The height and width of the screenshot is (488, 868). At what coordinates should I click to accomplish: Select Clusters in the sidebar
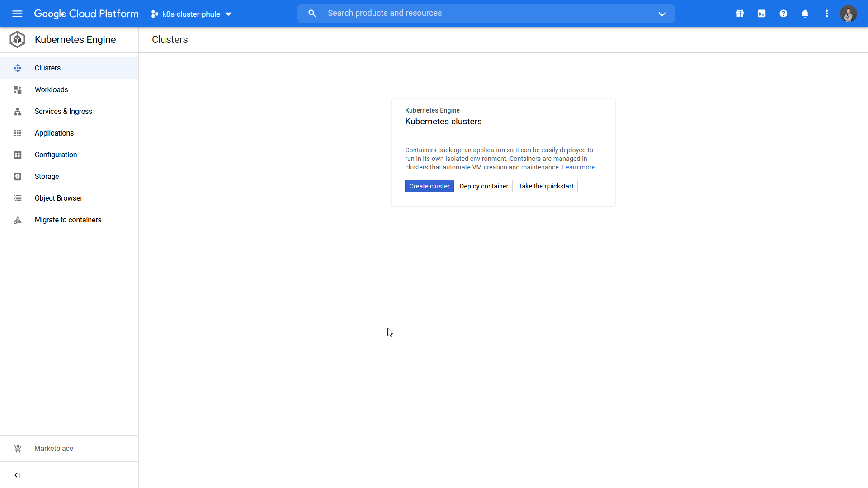[x=48, y=68]
